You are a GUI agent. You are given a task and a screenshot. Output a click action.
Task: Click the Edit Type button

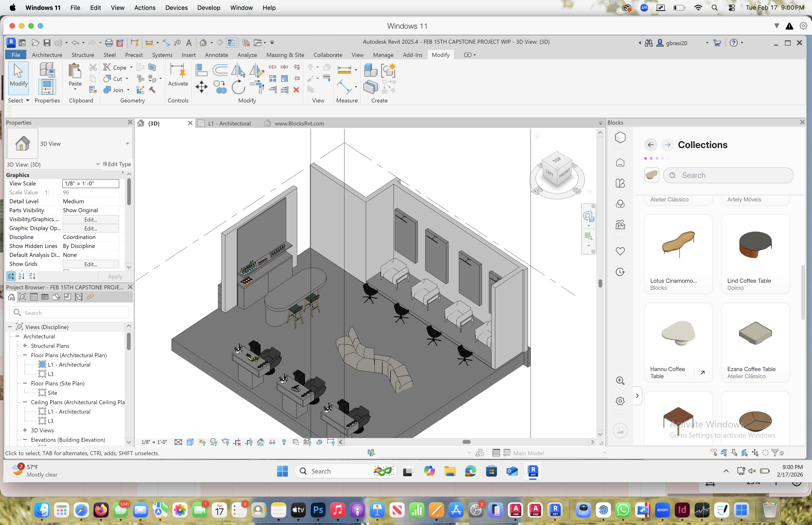117,164
